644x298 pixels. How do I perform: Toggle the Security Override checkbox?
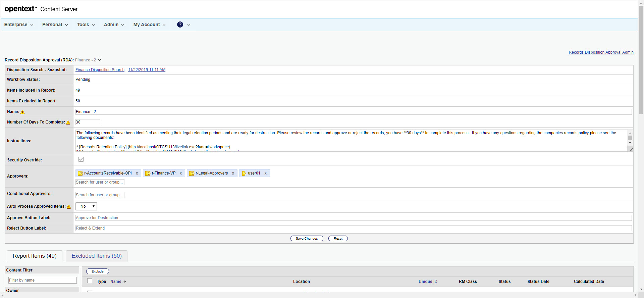pyautogui.click(x=81, y=159)
